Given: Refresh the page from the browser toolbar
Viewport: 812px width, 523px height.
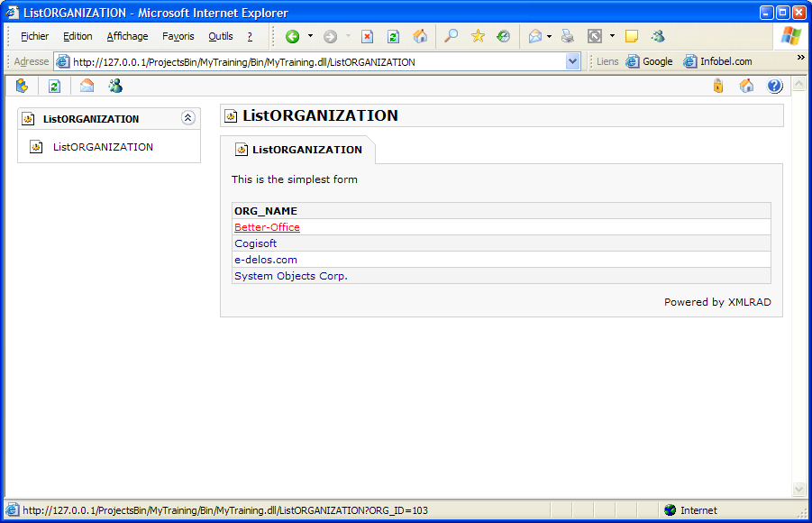Looking at the screenshot, I should tap(393, 37).
